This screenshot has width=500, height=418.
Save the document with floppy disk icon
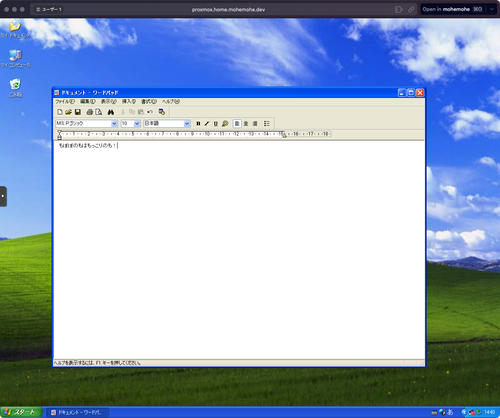coord(78,112)
